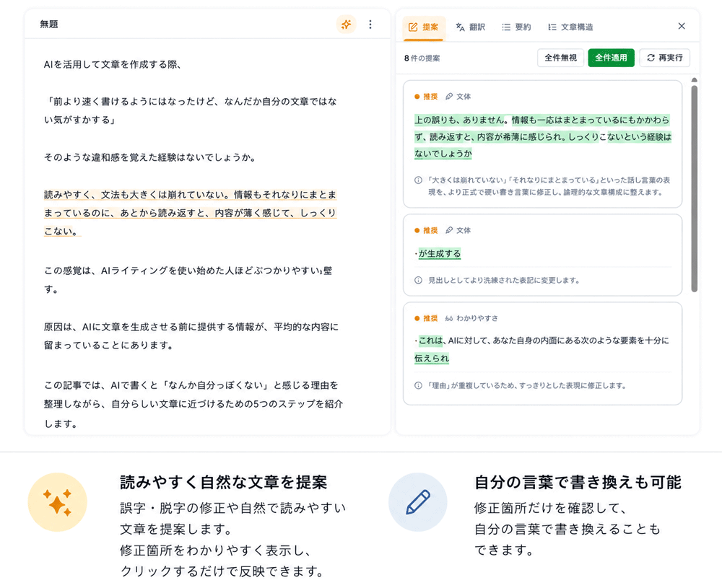Click the わかりやすさ glasses icon
Viewport: 722px width, 588px height.
pos(449,318)
